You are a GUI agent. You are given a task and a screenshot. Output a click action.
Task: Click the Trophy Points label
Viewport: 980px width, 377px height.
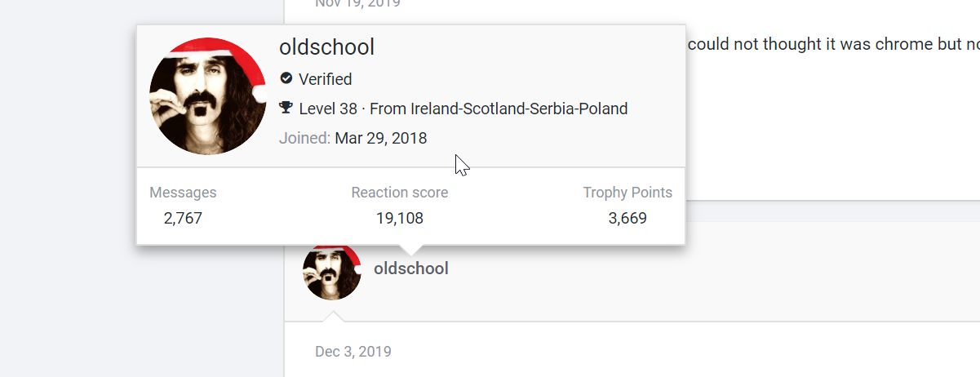(x=627, y=193)
